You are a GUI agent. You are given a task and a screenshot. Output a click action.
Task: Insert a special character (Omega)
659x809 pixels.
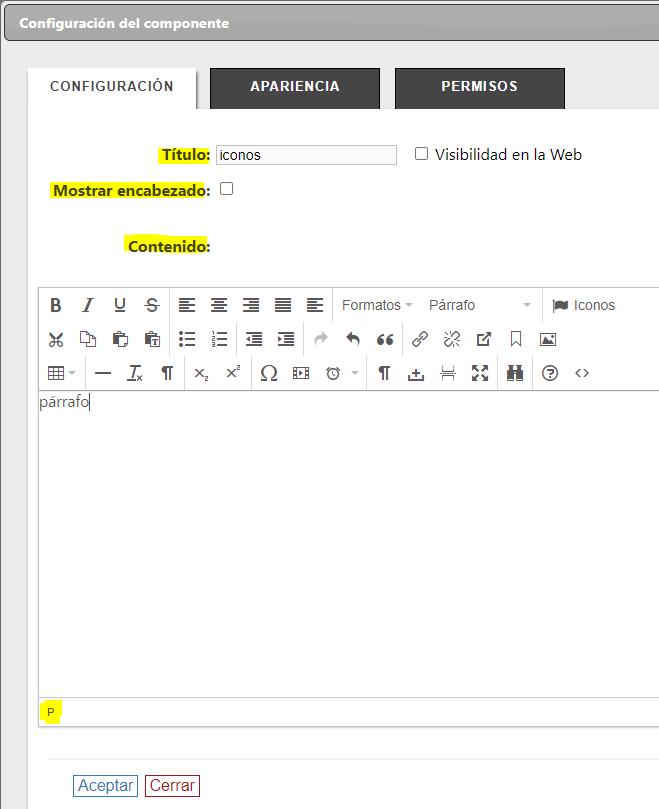(x=269, y=373)
